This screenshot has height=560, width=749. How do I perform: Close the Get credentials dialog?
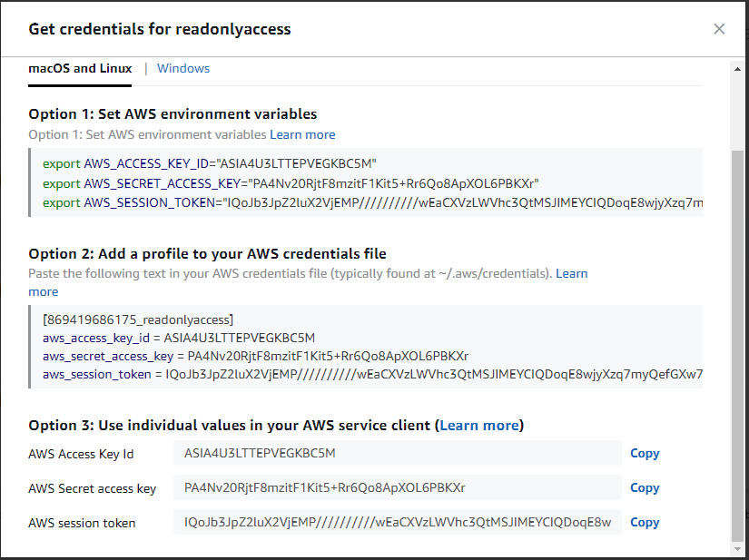(719, 29)
